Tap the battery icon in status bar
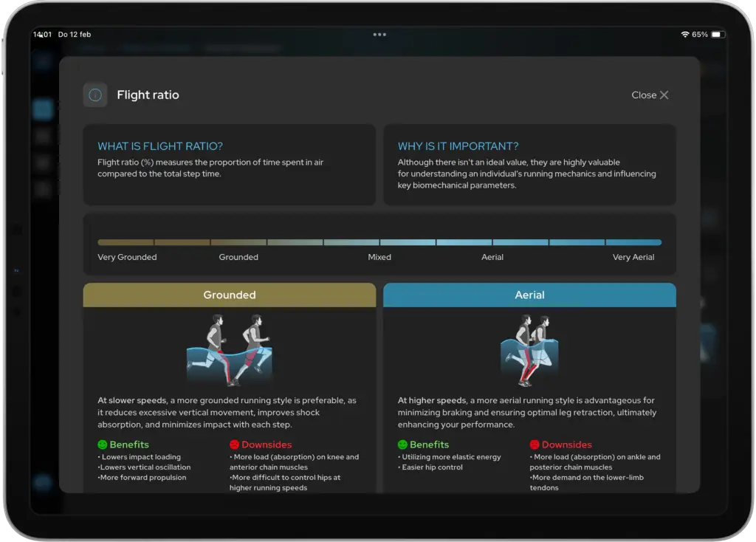The image size is (756, 542). pos(717,35)
